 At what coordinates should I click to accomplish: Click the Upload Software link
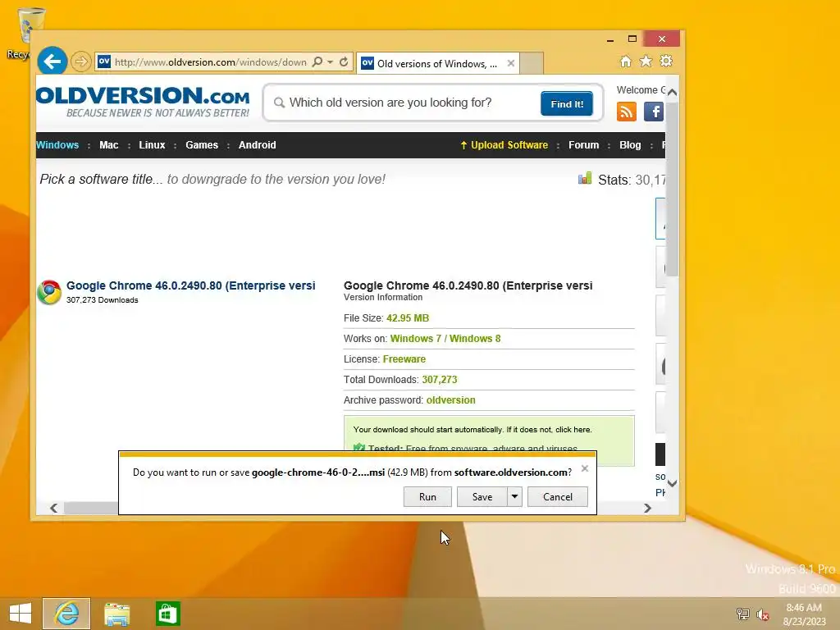coord(504,144)
